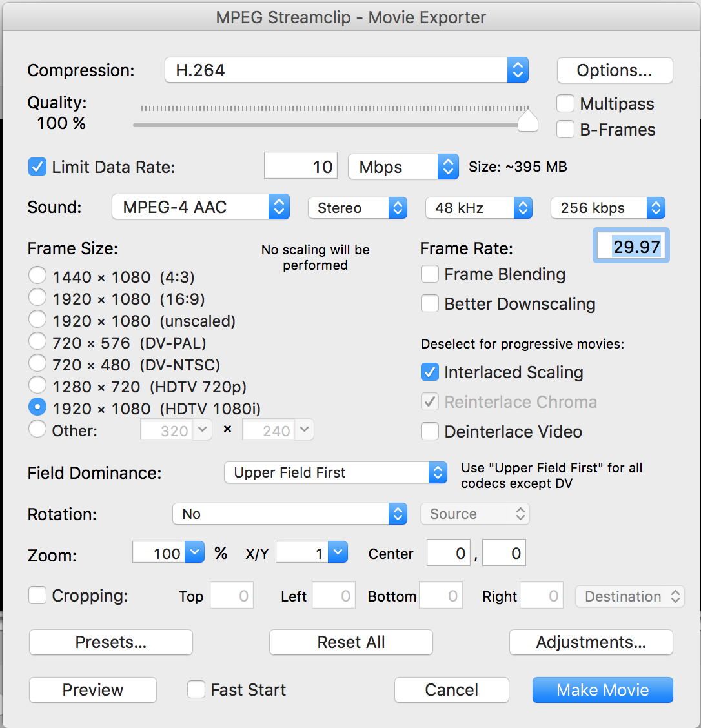
Task: Click the Options... button
Action: 615,70
